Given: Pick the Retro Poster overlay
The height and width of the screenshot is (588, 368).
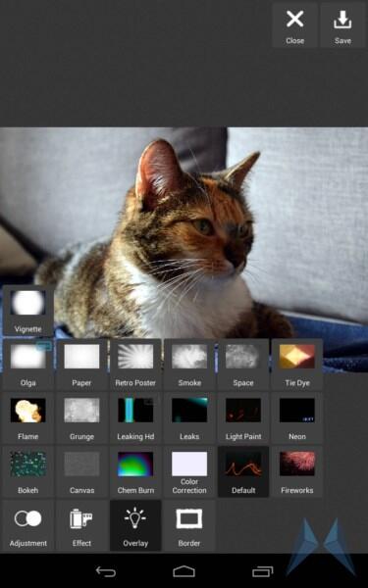Looking at the screenshot, I should click(x=135, y=365).
